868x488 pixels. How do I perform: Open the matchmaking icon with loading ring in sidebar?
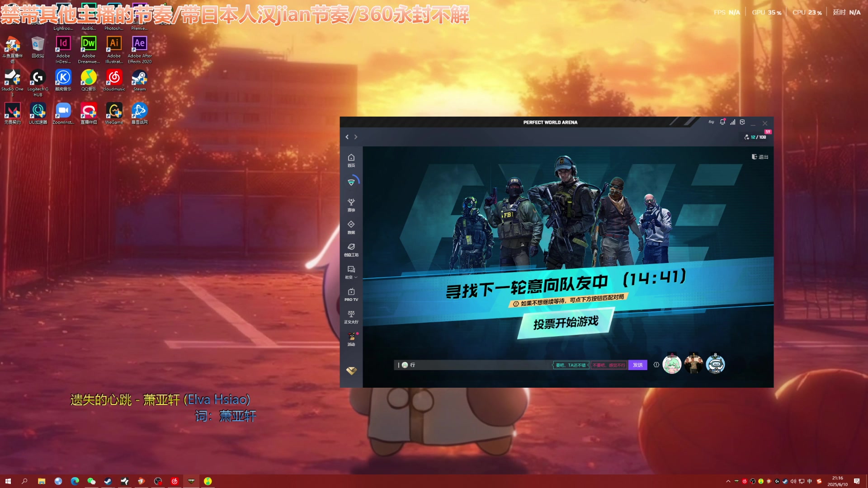pyautogui.click(x=351, y=182)
